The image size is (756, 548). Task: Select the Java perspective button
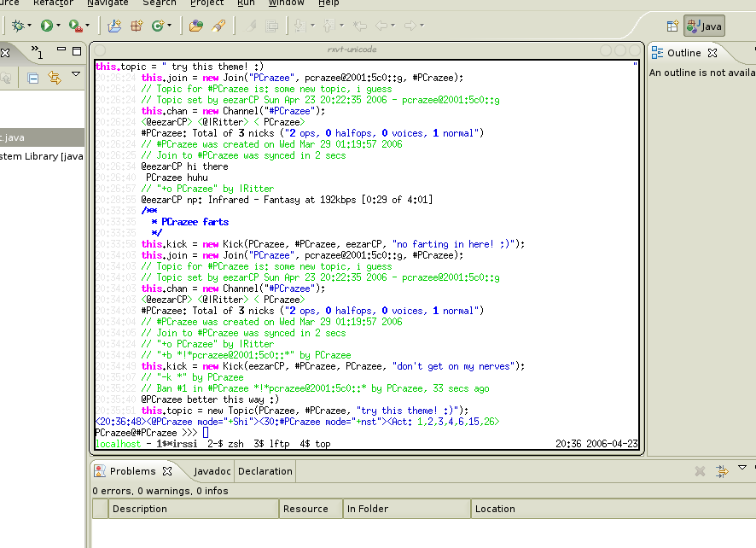click(704, 26)
